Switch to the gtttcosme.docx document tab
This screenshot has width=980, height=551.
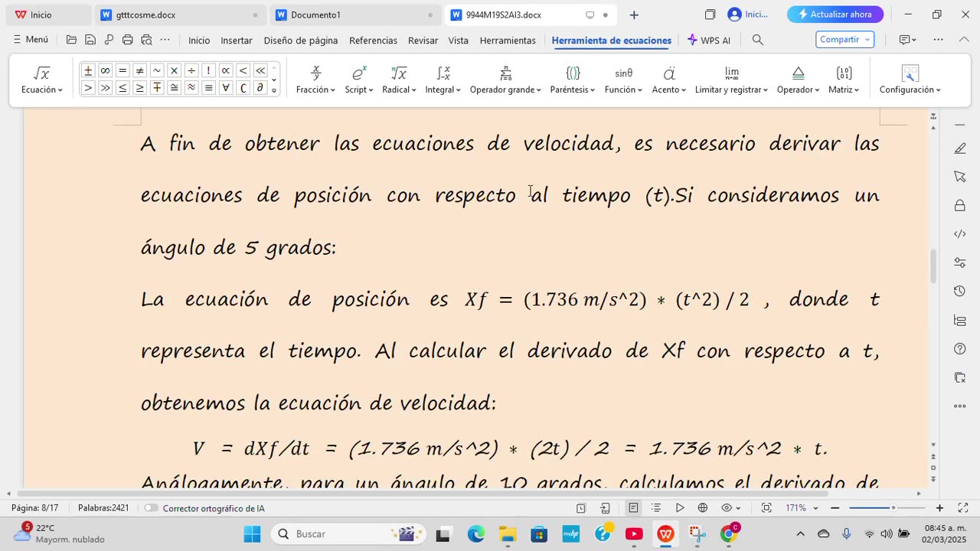[180, 15]
